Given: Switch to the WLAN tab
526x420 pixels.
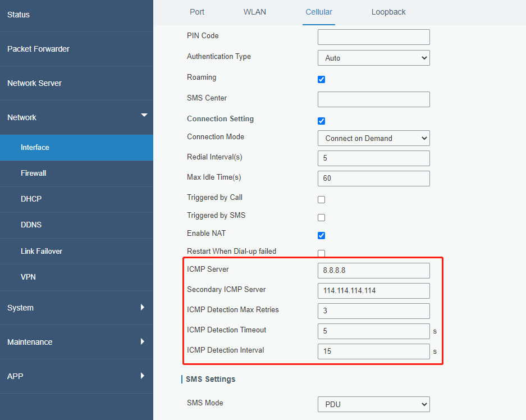Looking at the screenshot, I should (255, 12).
